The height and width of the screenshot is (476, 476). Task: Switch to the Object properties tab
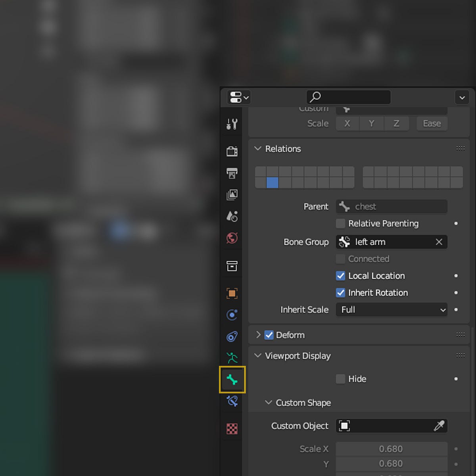coord(232,293)
